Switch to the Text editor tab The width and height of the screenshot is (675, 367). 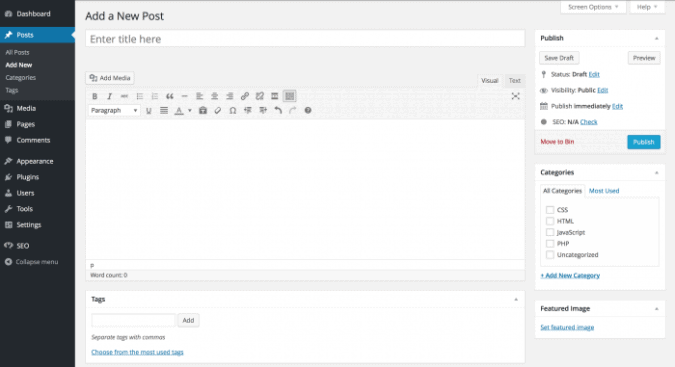pos(514,80)
